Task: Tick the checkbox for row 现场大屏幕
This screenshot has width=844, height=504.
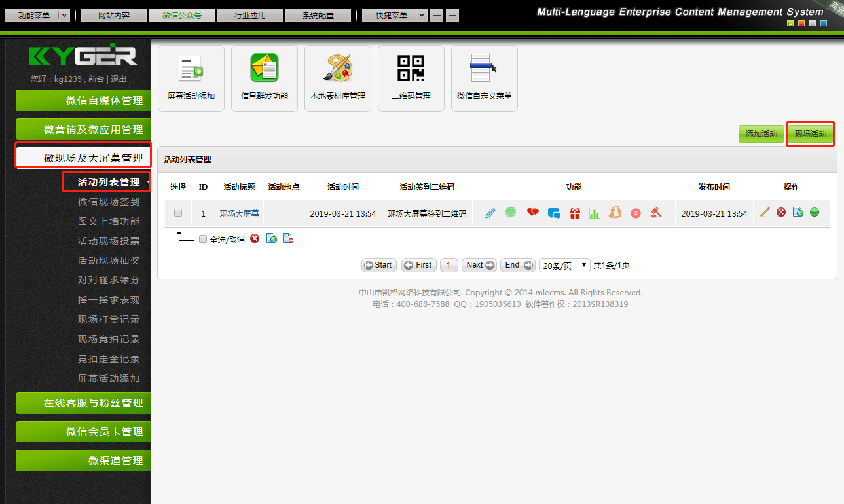Action: point(178,213)
